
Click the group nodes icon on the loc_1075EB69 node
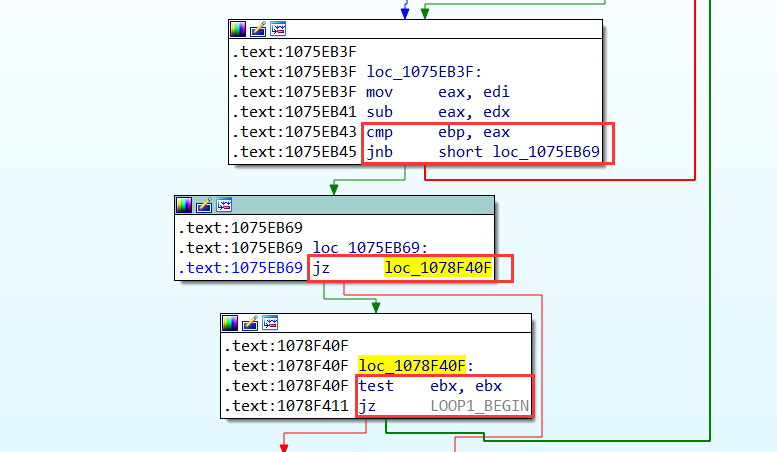pos(223,205)
